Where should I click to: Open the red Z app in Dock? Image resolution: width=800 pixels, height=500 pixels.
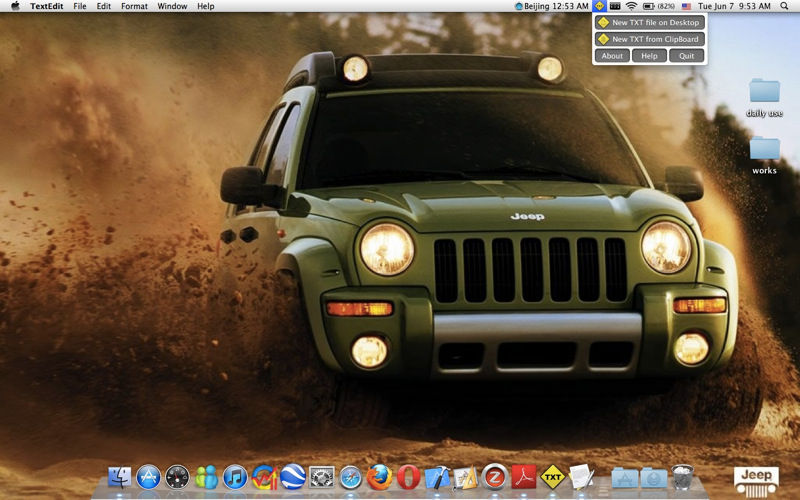pos(495,477)
